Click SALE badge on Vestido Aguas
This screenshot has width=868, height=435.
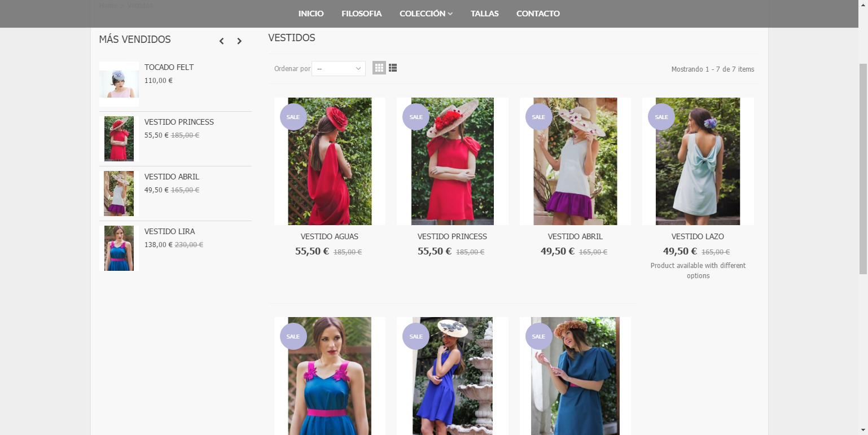coord(293,117)
